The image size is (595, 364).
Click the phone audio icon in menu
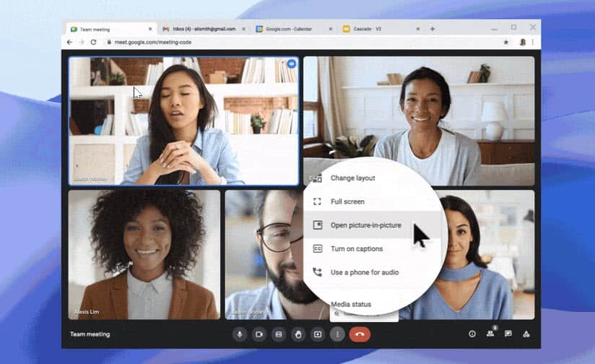click(317, 272)
